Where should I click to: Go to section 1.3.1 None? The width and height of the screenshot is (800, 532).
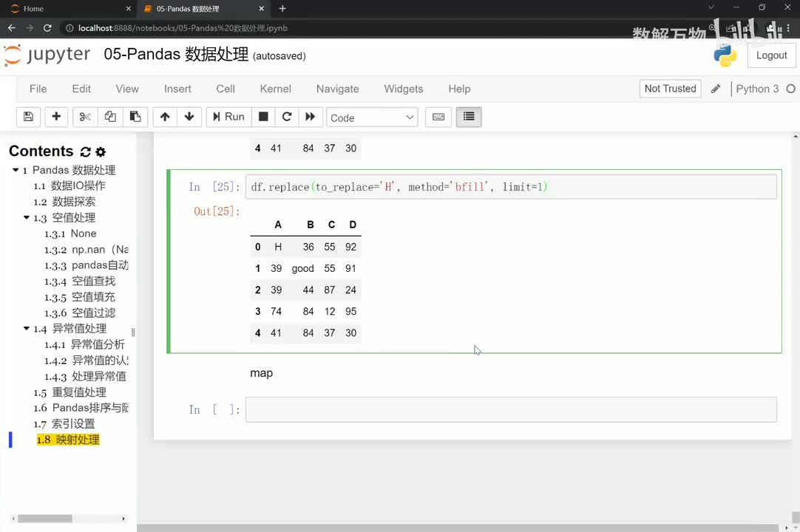(x=70, y=233)
